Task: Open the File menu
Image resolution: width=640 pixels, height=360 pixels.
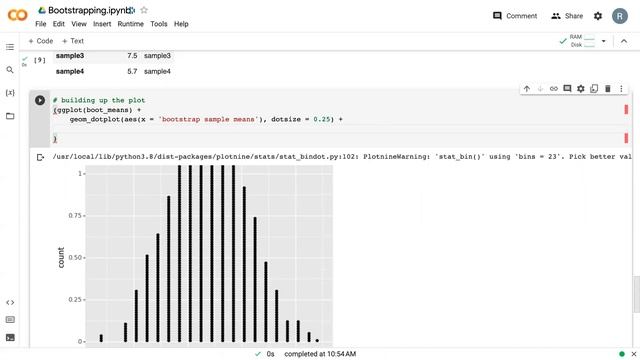Action: 41,24
